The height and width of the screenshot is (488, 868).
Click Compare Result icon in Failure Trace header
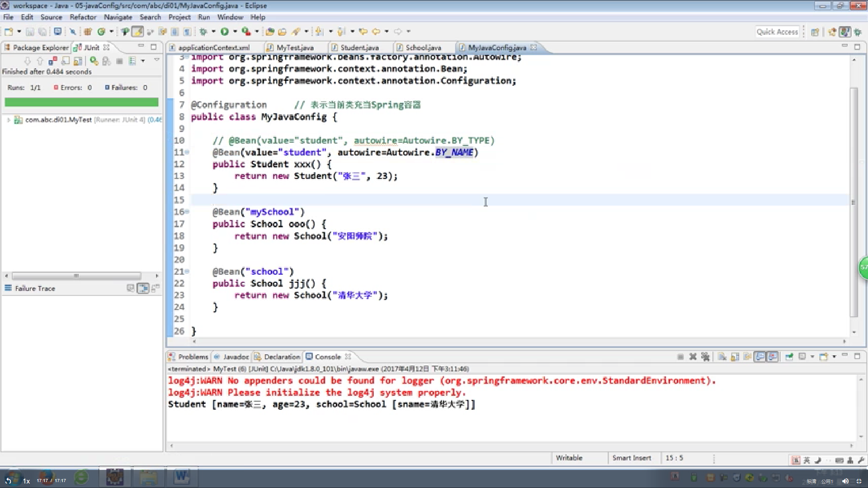point(155,288)
